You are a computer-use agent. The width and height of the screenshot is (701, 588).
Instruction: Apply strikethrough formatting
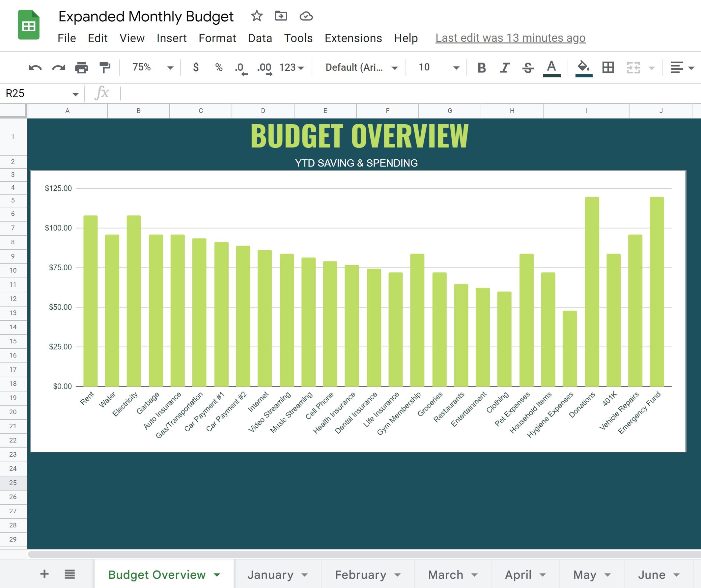(528, 67)
